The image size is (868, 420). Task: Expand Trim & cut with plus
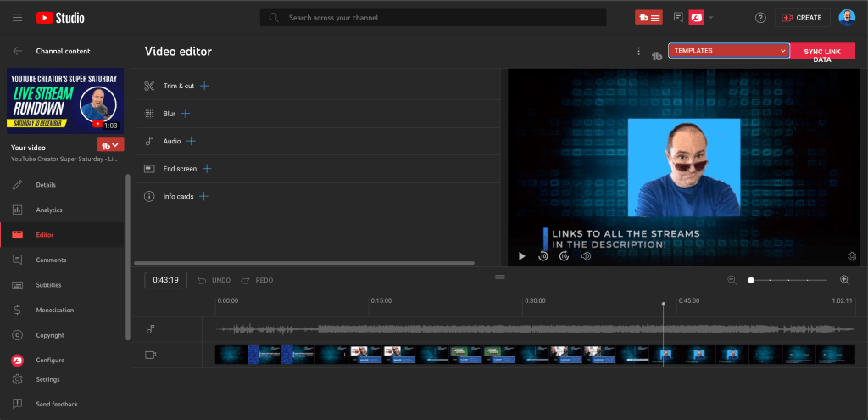click(x=204, y=86)
